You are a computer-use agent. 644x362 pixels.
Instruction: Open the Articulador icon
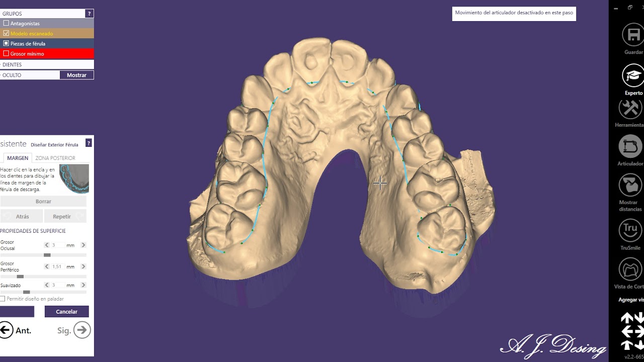(630, 147)
